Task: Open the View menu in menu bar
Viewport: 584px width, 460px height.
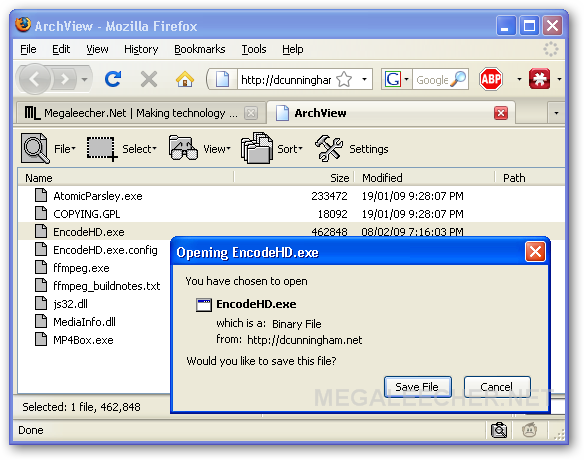Action: (97, 49)
